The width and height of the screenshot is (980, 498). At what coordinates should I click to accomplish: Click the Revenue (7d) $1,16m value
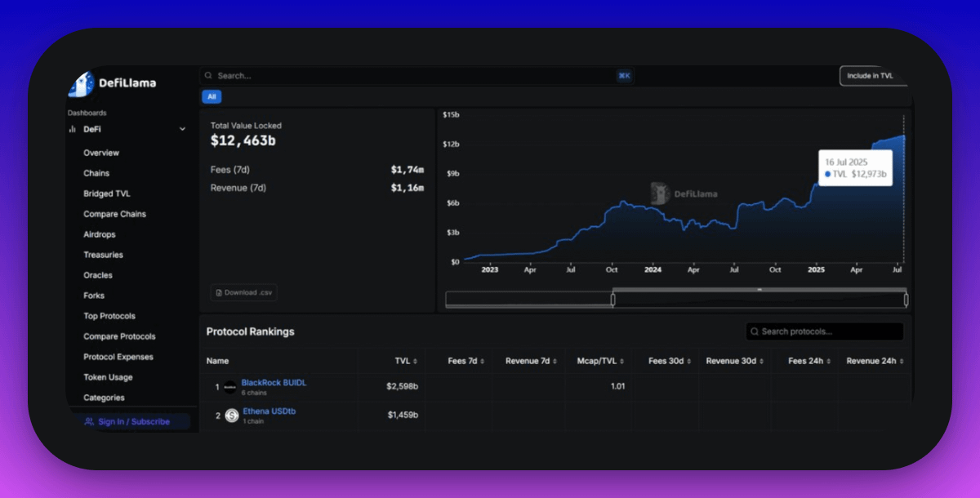tap(408, 188)
